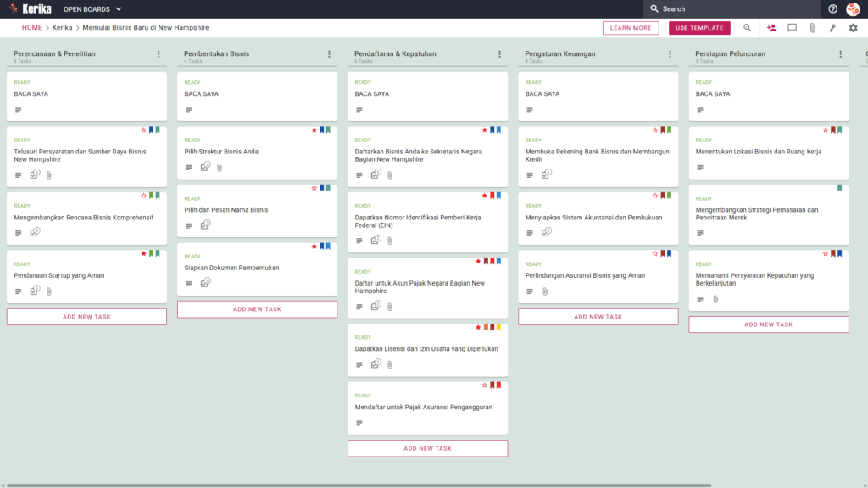Open the Mengembangkan Rencana Bisnis Komprehensif card

click(x=86, y=219)
